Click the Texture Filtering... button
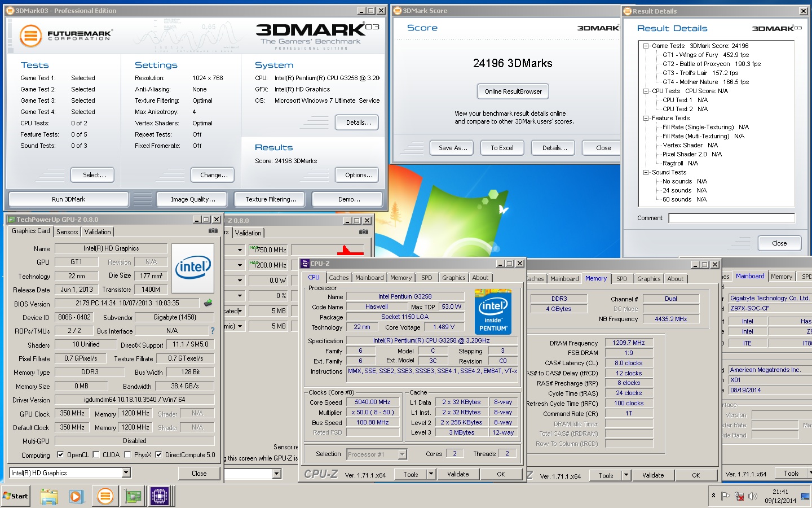This screenshot has width=812, height=508. [271, 199]
